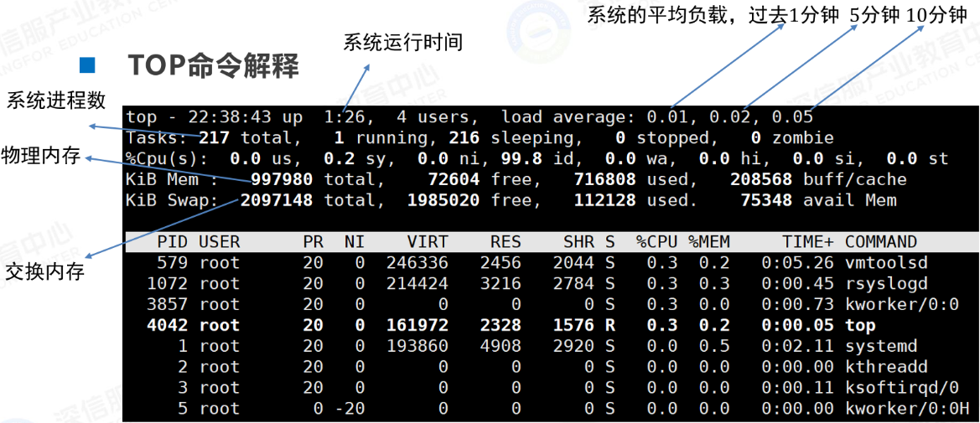Click the word "stopped" in the Tasks line

(671, 138)
